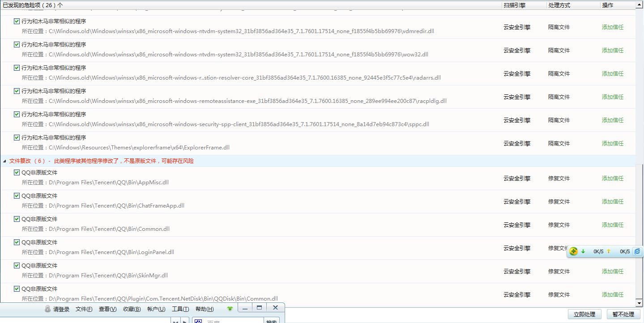Click 添加信任 on the SkinMgr.dll row
This screenshot has width=644, height=323.
click(x=613, y=271)
